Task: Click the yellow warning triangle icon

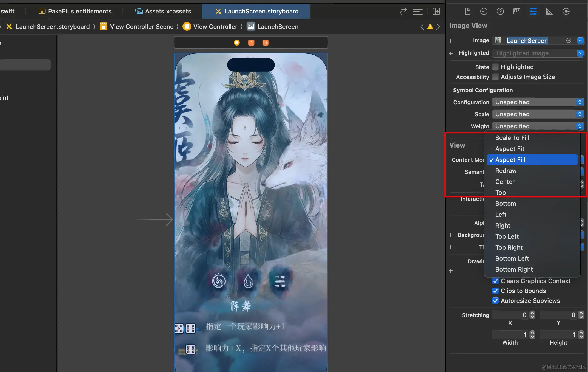Action: [430, 27]
